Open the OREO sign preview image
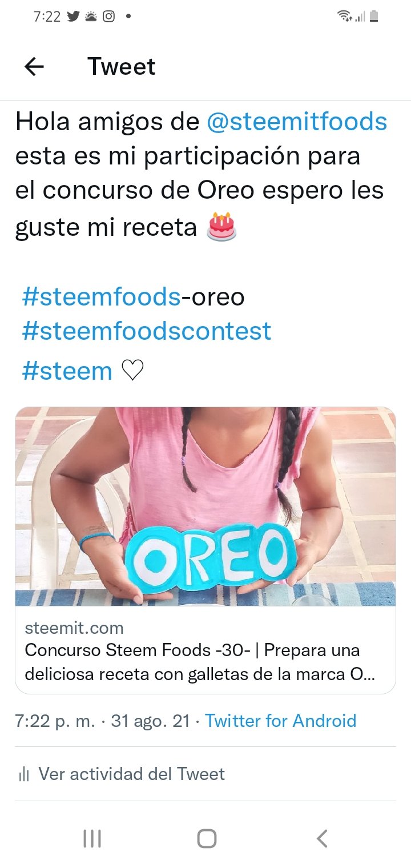Image resolution: width=411 pixels, height=868 pixels. (x=205, y=507)
